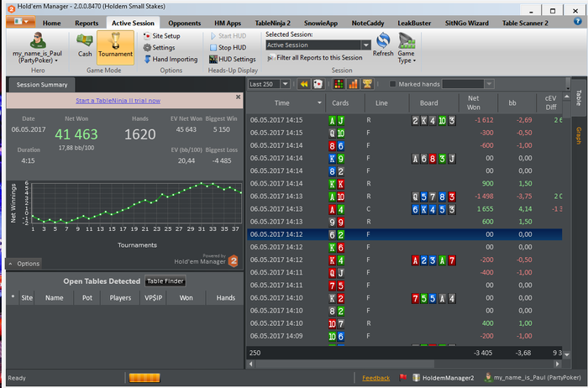Click the orange bar chart icon

353,84
